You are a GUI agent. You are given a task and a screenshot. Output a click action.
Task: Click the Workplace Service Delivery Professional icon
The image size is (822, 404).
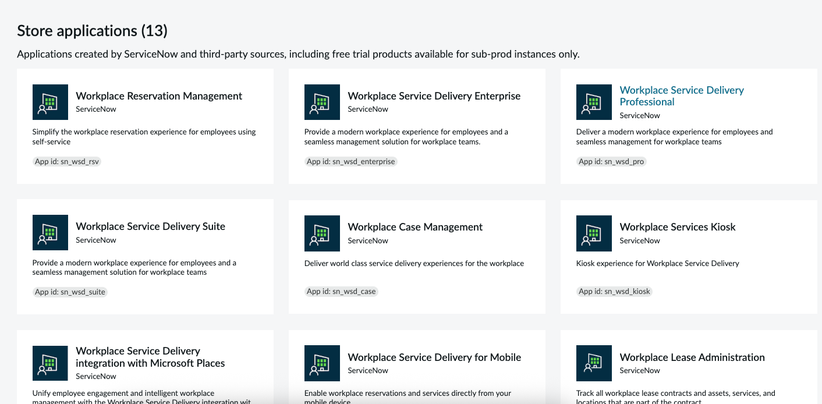594,102
